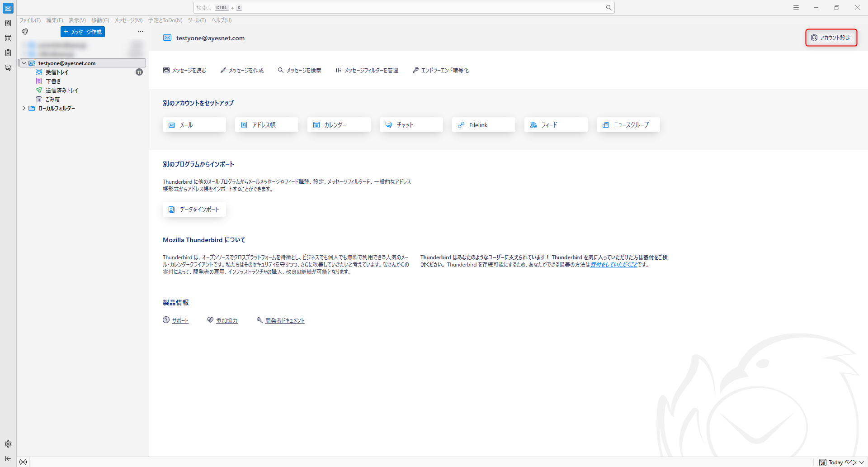Set up a チャット chat account
The width and height of the screenshot is (868, 467).
(x=411, y=125)
